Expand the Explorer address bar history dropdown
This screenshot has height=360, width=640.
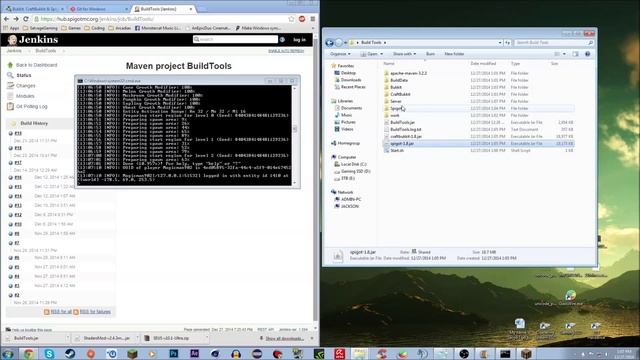pyautogui.click(x=500, y=42)
